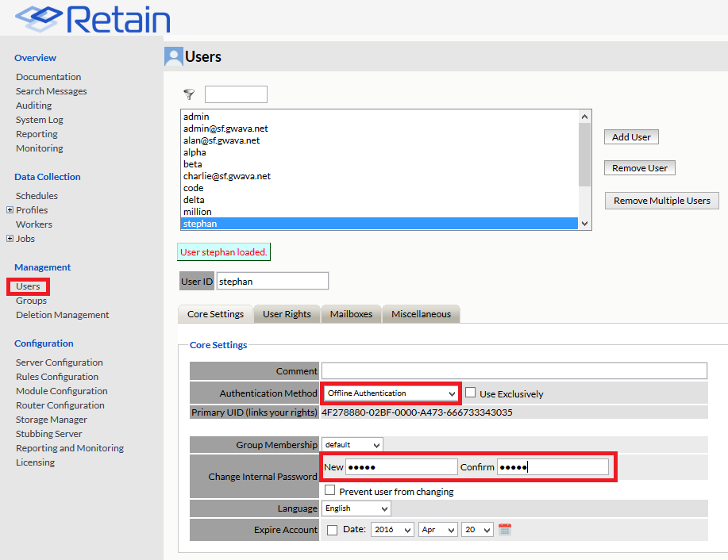This screenshot has width=728, height=560.
Task: Open the Auditing page
Action: tap(33, 105)
